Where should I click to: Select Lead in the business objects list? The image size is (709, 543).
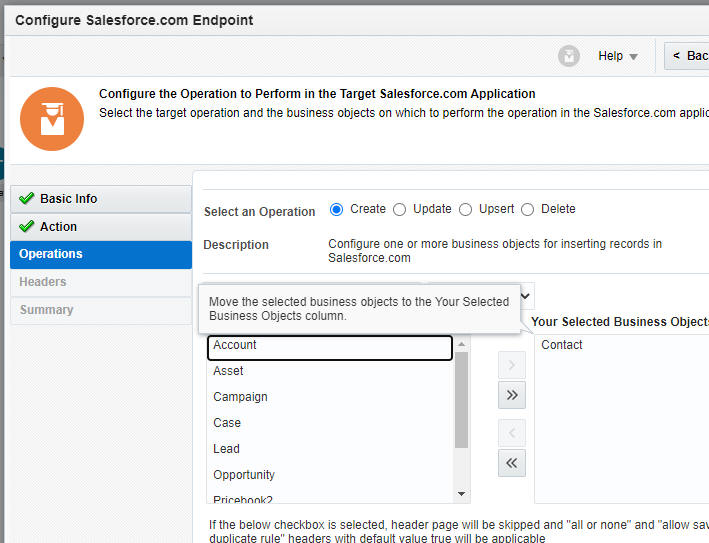[330, 449]
